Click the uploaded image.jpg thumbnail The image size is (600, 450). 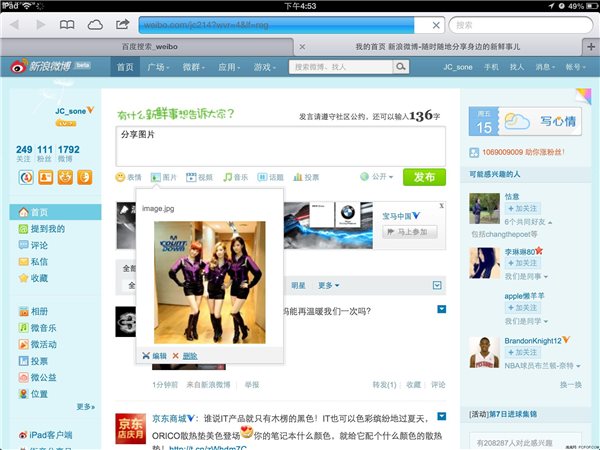click(x=210, y=282)
